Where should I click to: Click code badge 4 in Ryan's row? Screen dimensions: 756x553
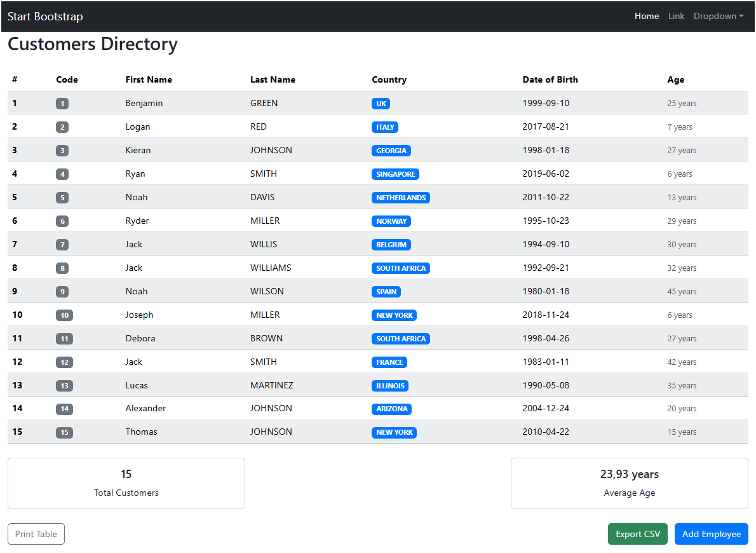click(x=62, y=174)
